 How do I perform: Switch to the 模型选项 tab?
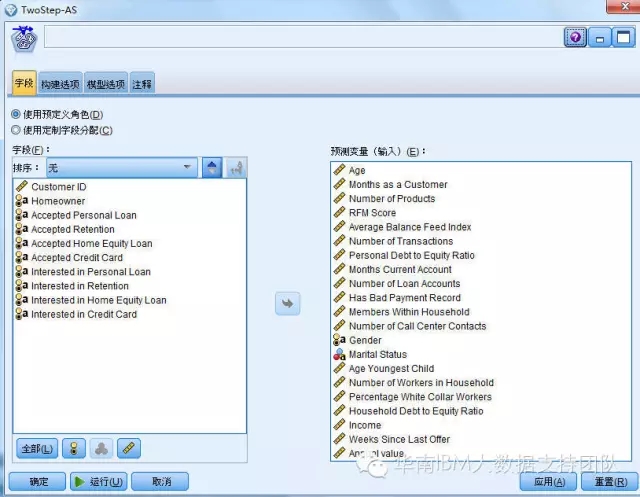coord(106,84)
